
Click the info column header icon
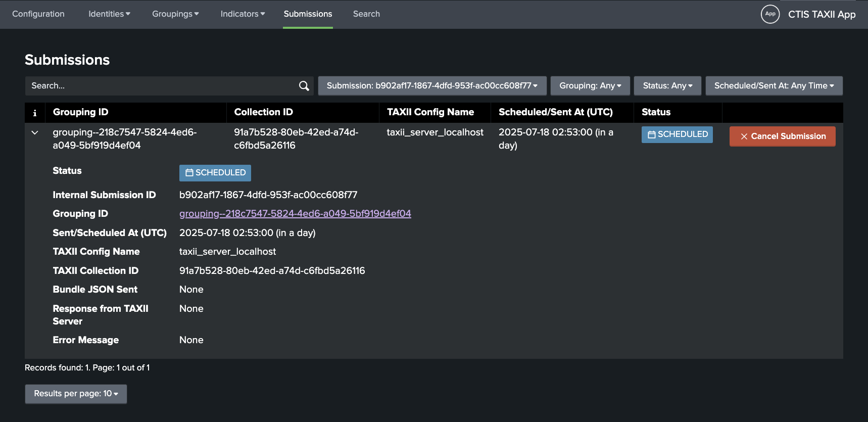[35, 113]
